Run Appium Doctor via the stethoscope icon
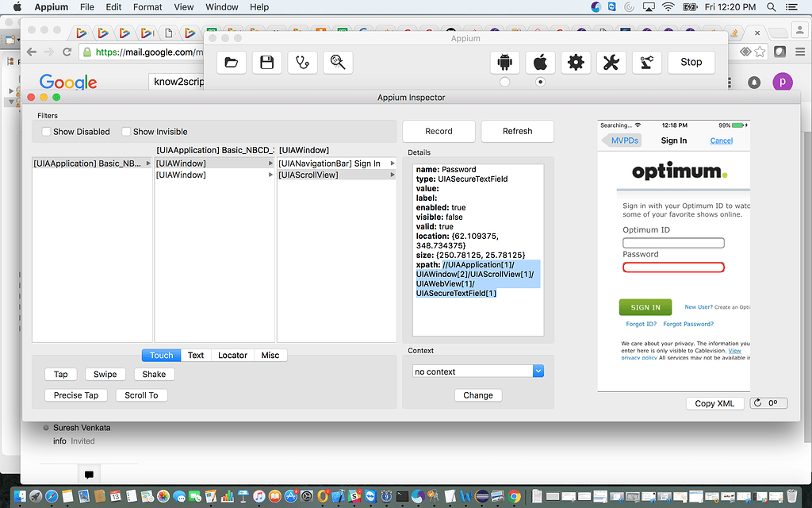The height and width of the screenshot is (508, 812). (302, 62)
